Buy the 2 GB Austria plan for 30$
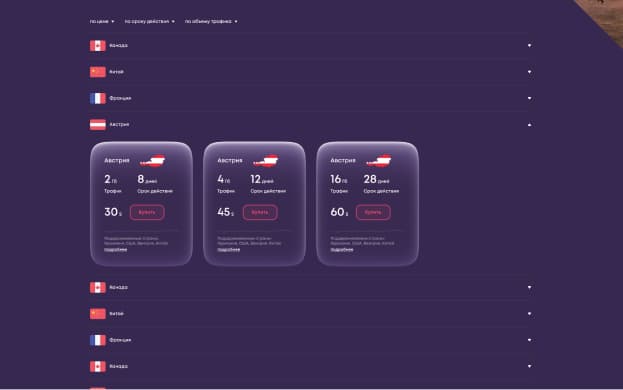Image resolution: width=623 pixels, height=390 pixels. click(147, 212)
